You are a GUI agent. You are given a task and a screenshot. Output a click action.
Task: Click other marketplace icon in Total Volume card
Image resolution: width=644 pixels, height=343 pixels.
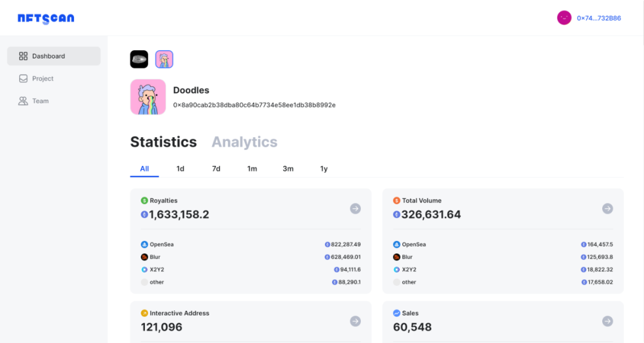[x=397, y=282]
